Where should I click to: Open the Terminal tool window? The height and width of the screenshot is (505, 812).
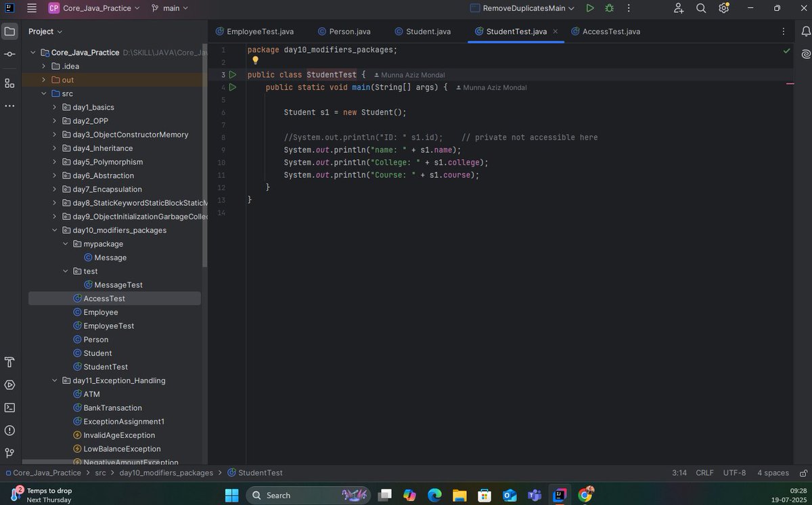point(9,408)
